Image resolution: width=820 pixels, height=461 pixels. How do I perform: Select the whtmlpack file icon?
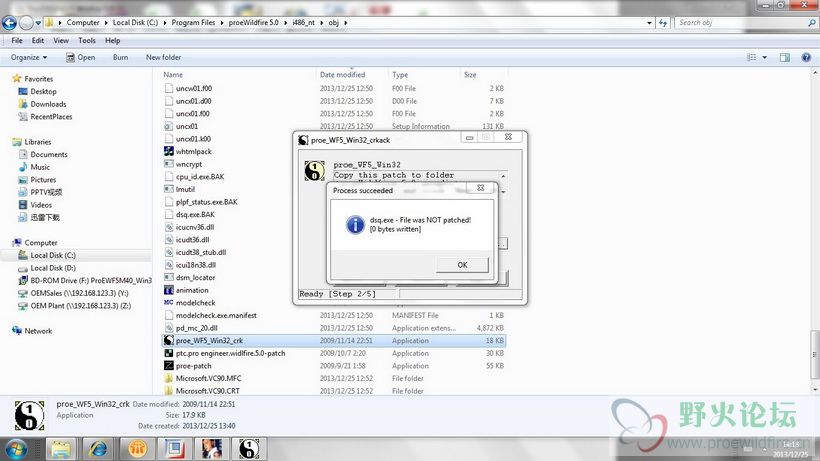coord(168,151)
